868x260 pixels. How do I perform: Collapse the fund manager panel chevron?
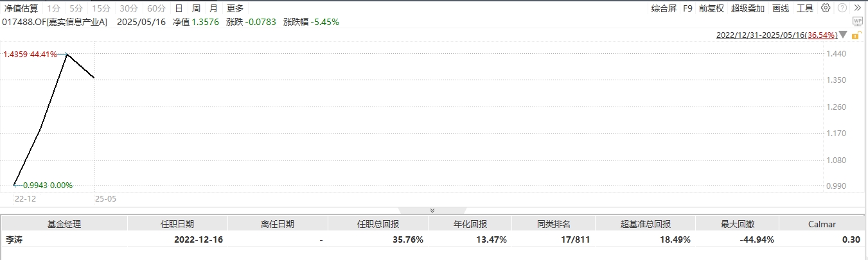click(x=432, y=210)
